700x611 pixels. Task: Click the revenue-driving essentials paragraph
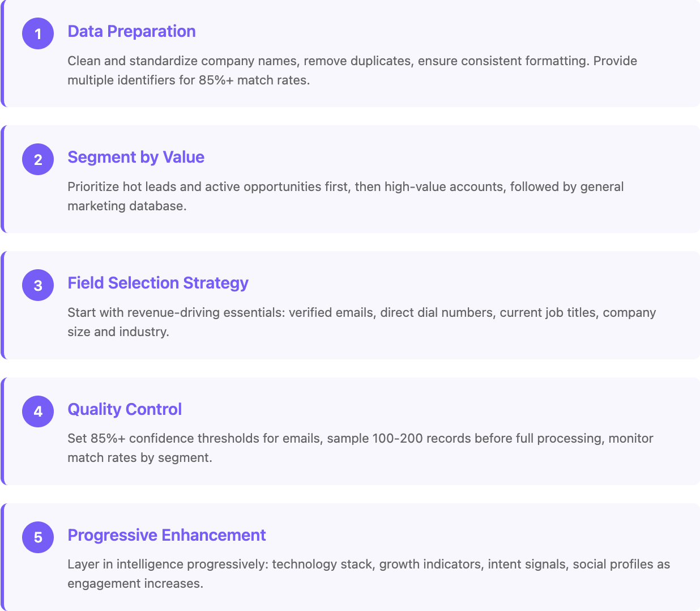click(x=361, y=322)
